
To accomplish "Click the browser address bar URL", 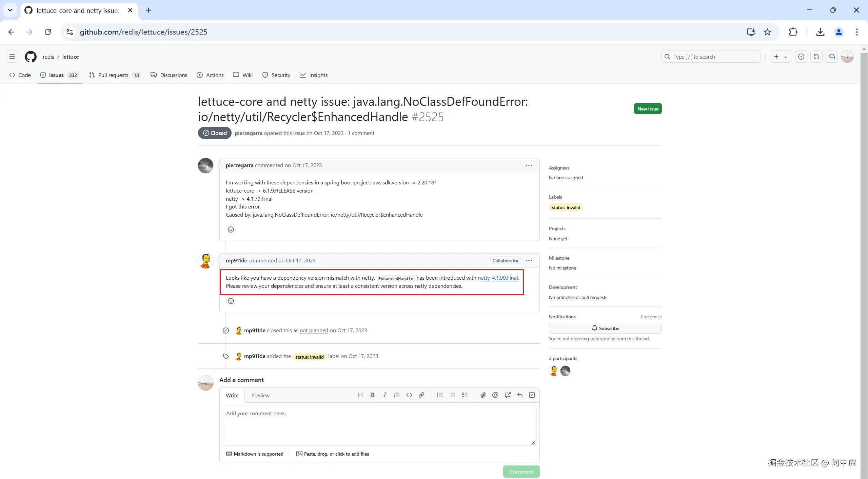I will coord(143,32).
